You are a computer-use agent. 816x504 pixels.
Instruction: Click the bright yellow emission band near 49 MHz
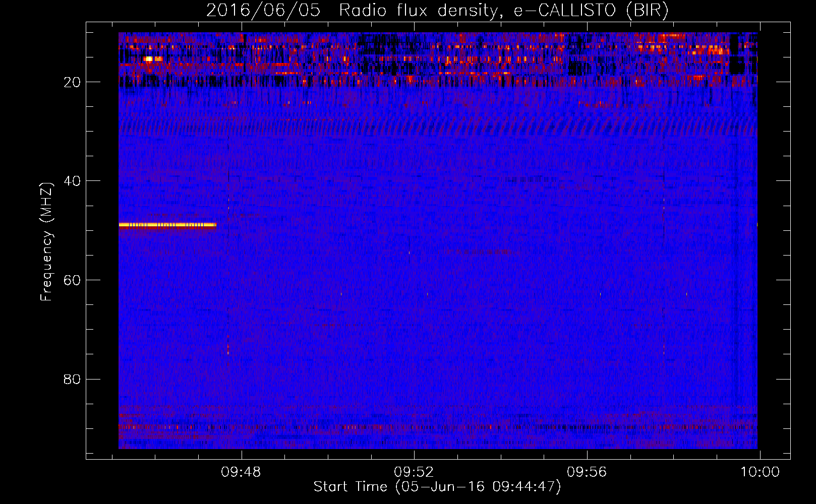point(167,225)
